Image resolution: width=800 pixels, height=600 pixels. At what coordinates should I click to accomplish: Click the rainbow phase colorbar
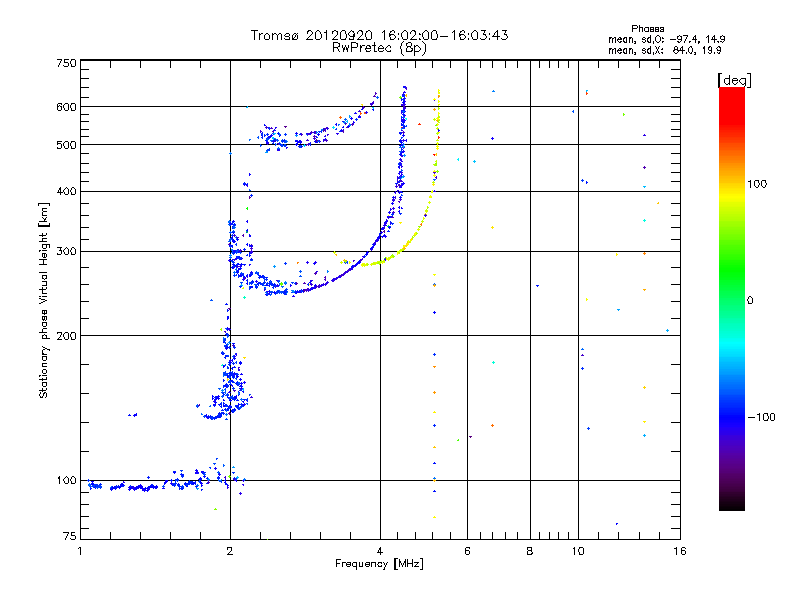point(732,299)
